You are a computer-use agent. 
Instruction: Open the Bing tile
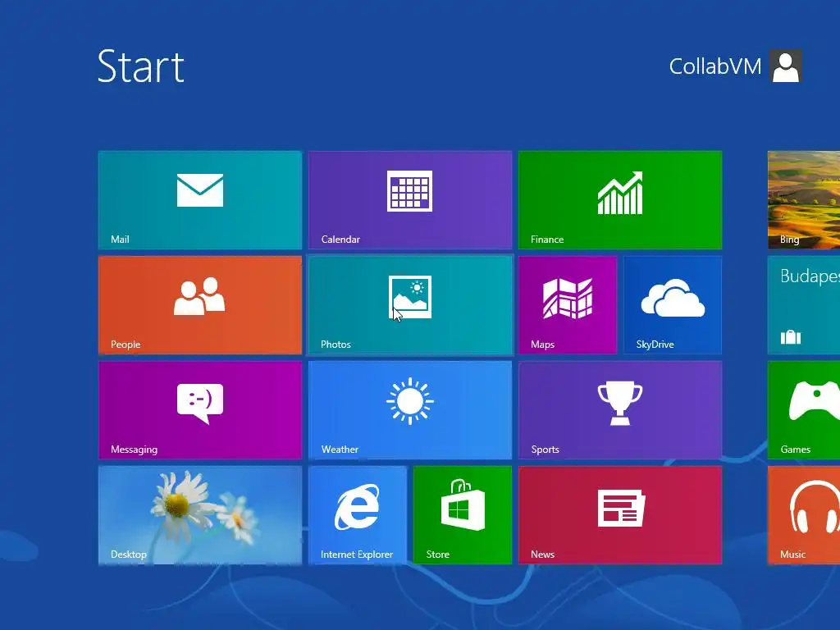pos(804,200)
